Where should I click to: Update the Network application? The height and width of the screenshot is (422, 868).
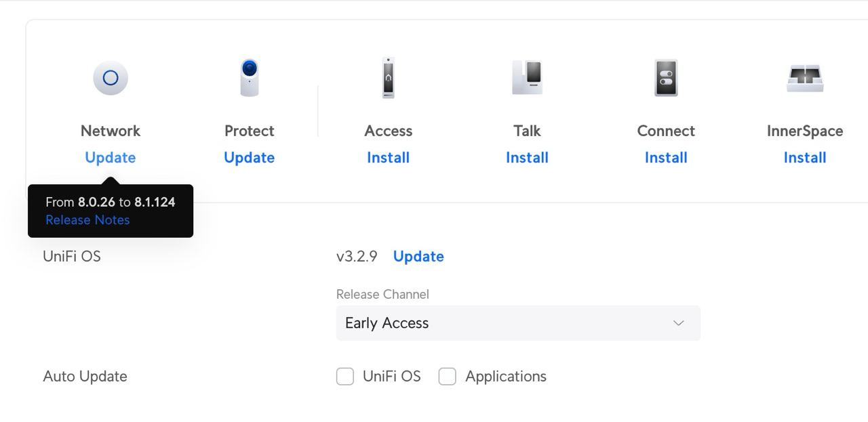[111, 158]
